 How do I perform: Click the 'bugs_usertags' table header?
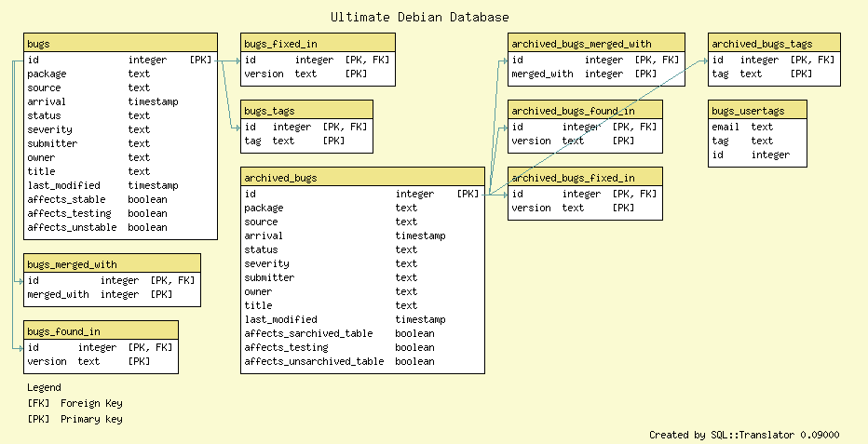coord(757,110)
